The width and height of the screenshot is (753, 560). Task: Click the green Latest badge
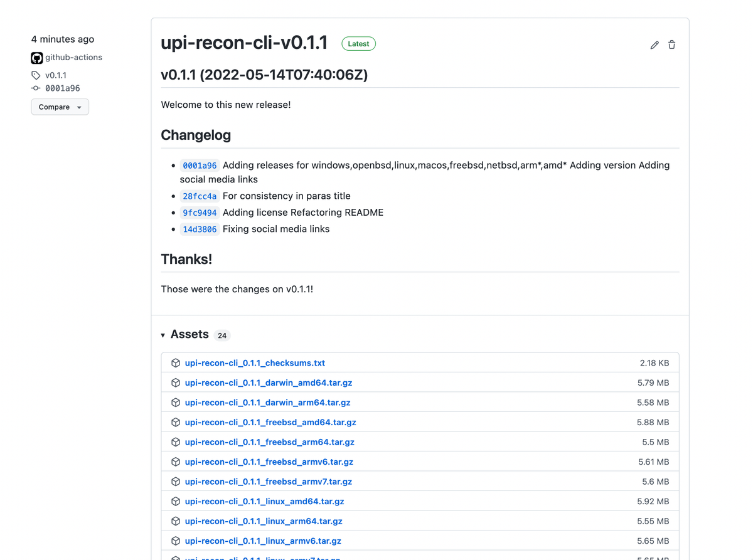tap(358, 44)
